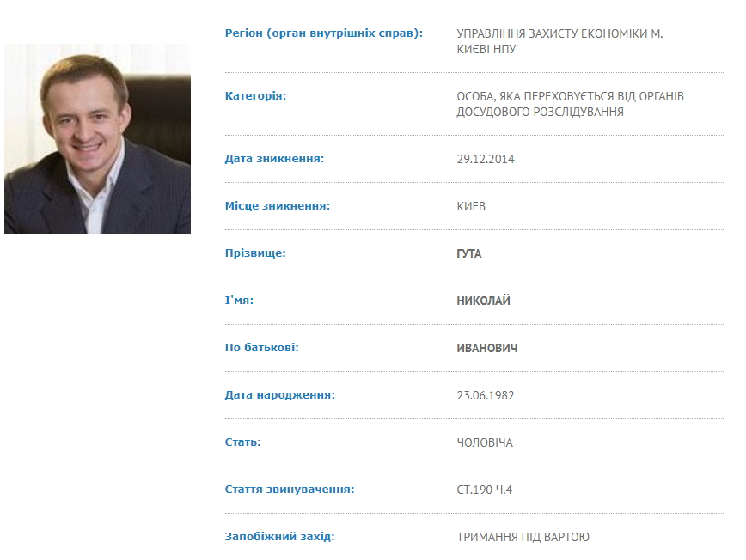Click the 'Дата зникнення' label
The height and width of the screenshot is (560, 746).
tap(274, 159)
